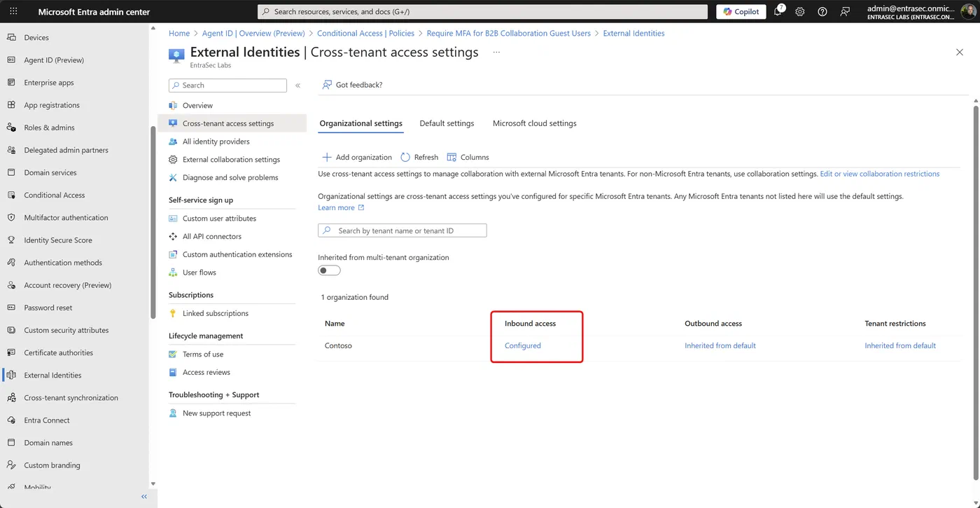Click the Roles & admins icon
Viewport: 980px width, 508px height.
10,128
